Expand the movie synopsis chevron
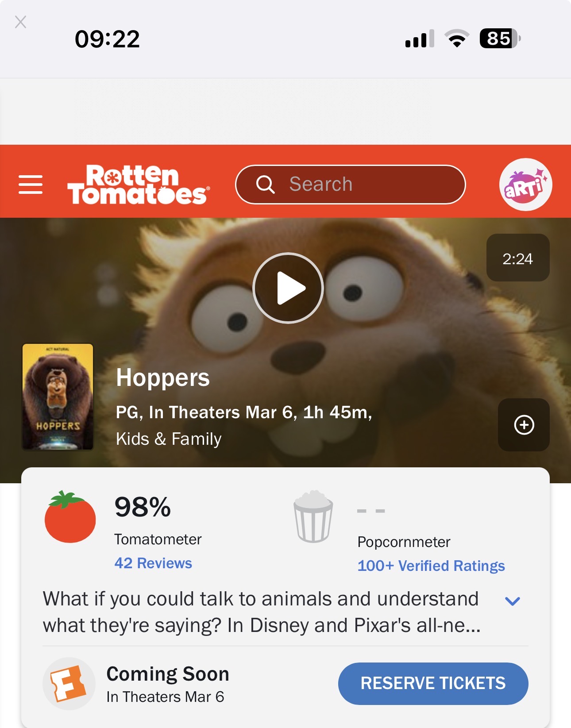Image resolution: width=571 pixels, height=728 pixels. [512, 601]
